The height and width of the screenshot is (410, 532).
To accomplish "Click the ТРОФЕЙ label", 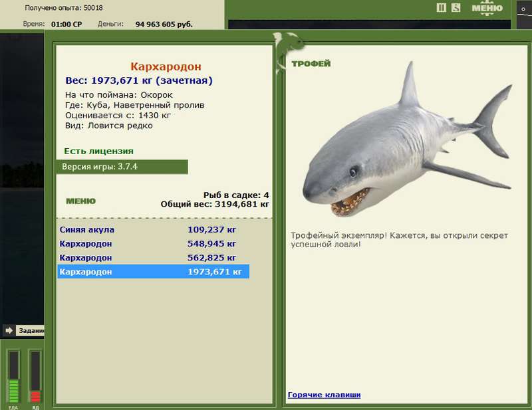I will point(311,63).
